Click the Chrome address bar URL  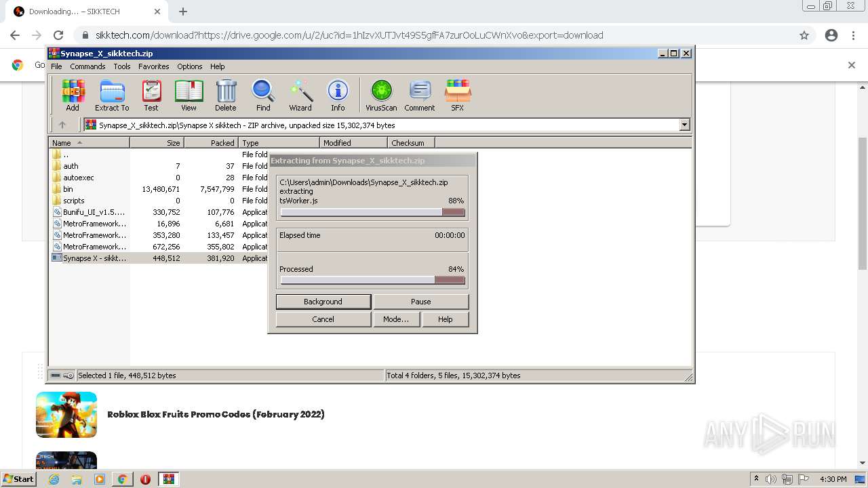pyautogui.click(x=349, y=35)
